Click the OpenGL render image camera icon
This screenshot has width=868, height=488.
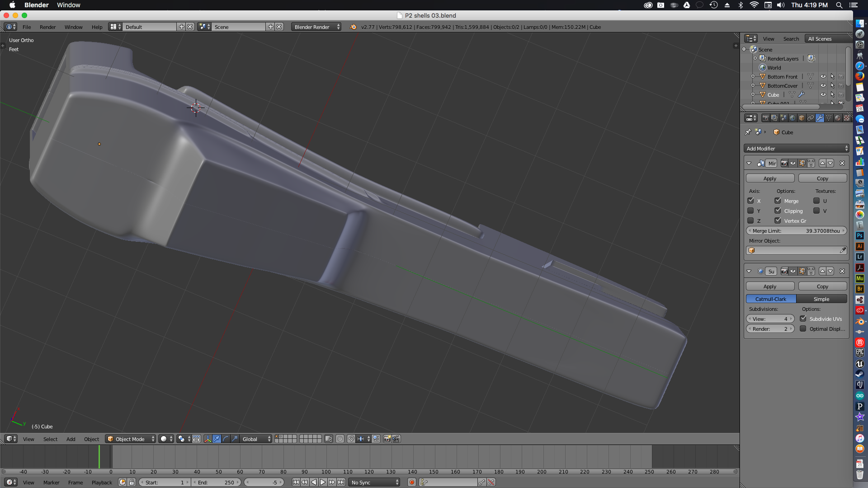(x=387, y=439)
